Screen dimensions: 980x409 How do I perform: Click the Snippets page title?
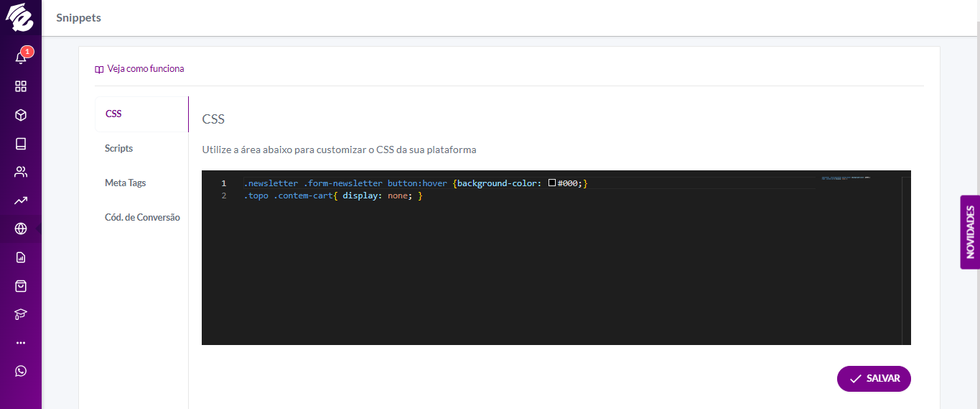[x=79, y=18]
